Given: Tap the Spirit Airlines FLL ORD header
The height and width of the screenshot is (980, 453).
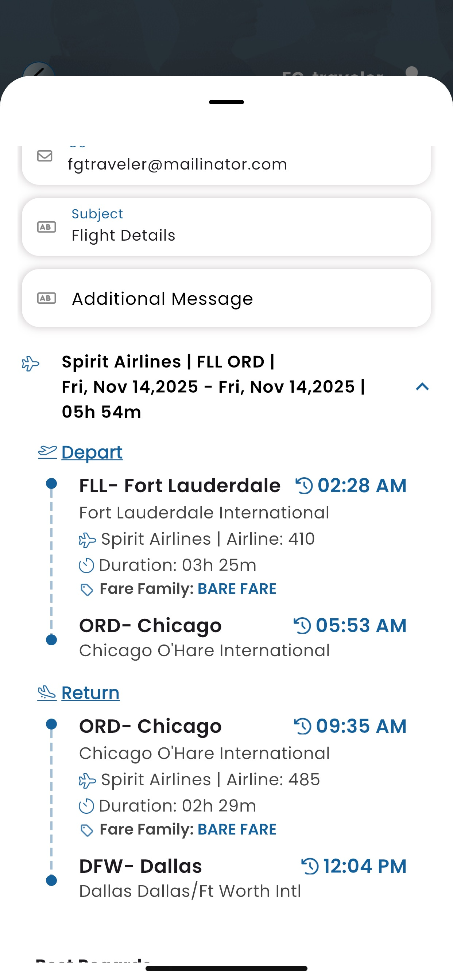Looking at the screenshot, I should click(x=213, y=386).
